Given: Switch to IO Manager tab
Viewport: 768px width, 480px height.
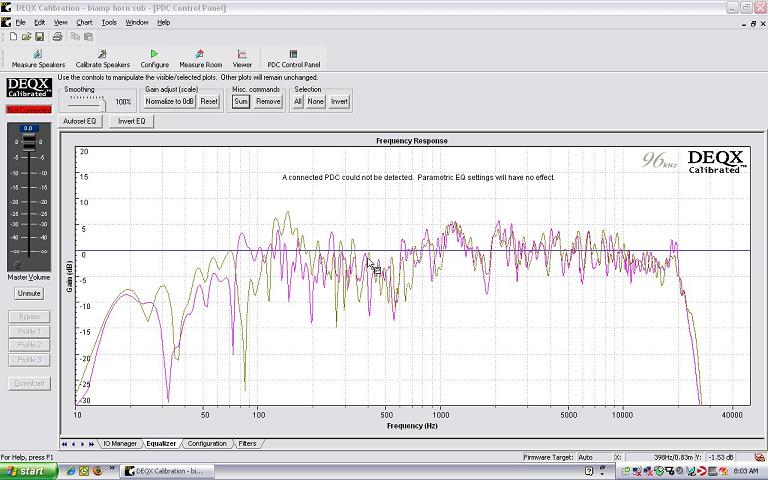Looking at the screenshot, I should (x=120, y=444).
